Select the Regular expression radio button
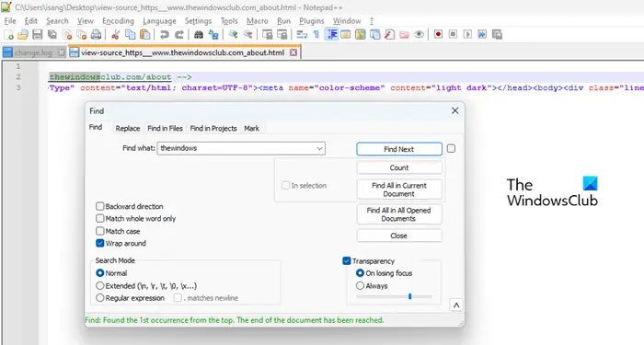Image resolution: width=644 pixels, height=345 pixels. coord(99,298)
